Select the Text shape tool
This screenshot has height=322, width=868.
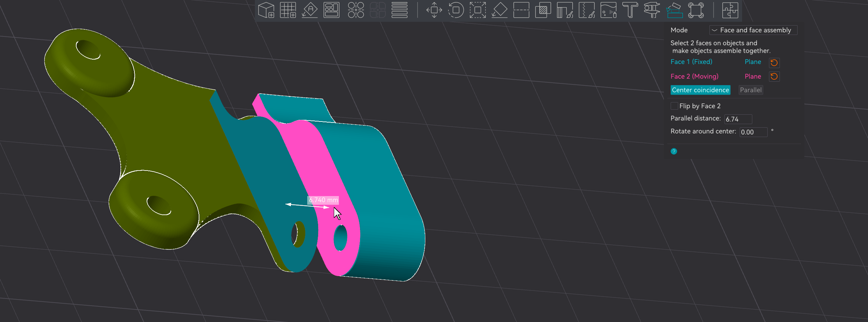pos(630,10)
